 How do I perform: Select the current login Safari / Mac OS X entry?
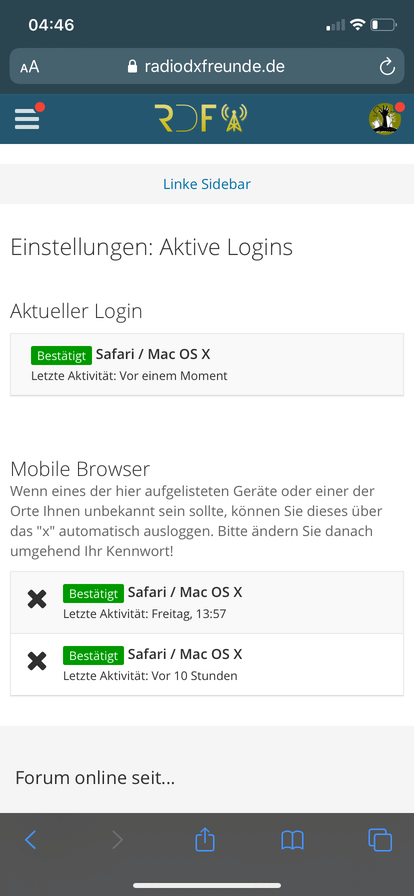pos(207,365)
